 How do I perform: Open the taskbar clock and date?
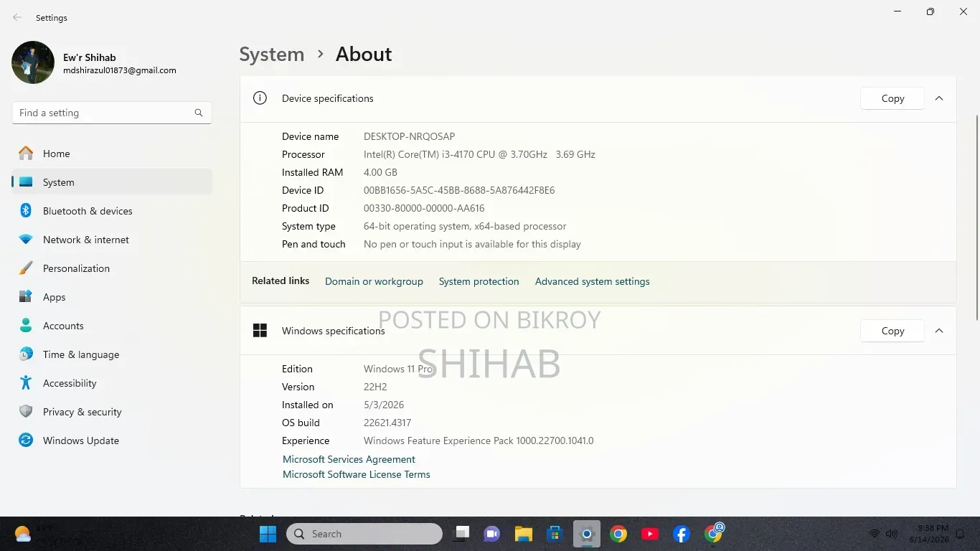click(928, 534)
